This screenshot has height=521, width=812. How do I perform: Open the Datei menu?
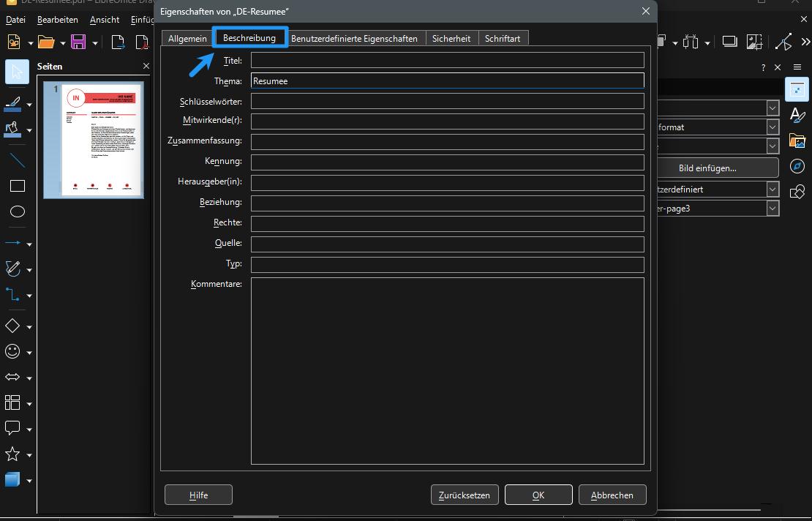(15, 20)
